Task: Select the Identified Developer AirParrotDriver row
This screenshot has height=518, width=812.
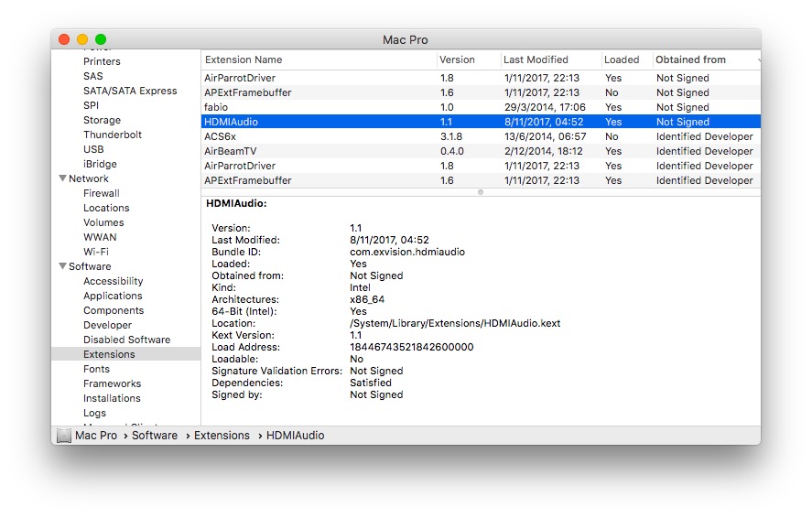Action: click(481, 167)
